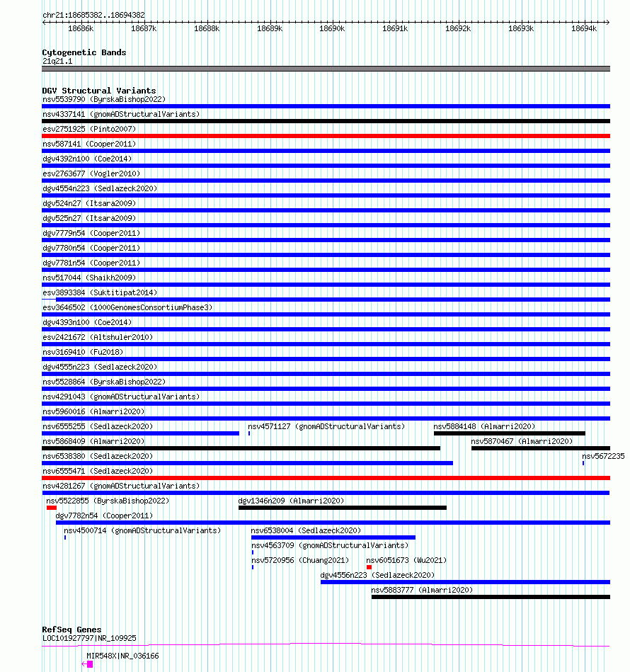Click nsv5870467 (Almarri2020) label
Viewport: 630px width, 672px height.
pyautogui.click(x=522, y=441)
